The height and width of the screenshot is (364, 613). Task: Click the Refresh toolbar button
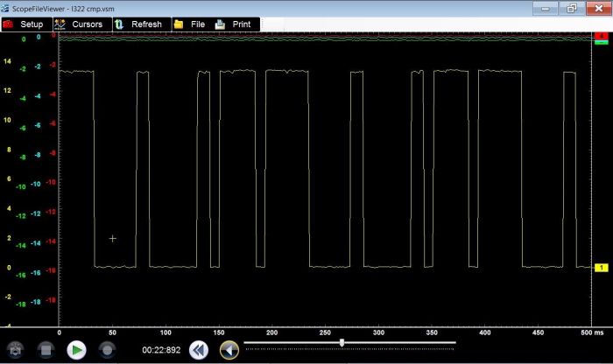click(x=142, y=24)
